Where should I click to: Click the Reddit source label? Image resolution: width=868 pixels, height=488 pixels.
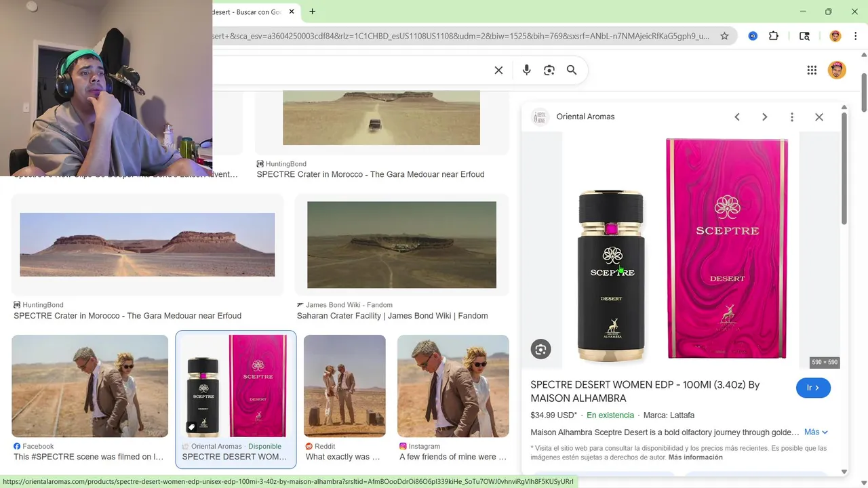click(325, 447)
